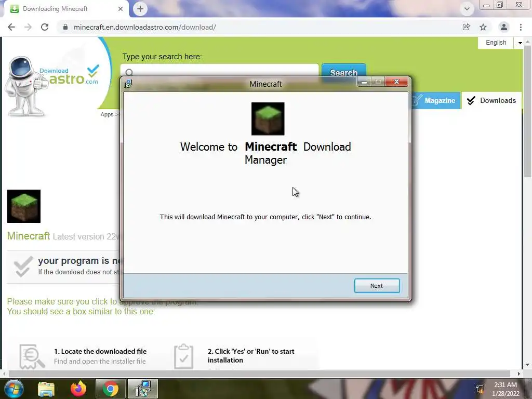532x399 pixels.
Task: Click the Minecraft grass block icon in the dialog
Action: pyautogui.click(x=268, y=119)
